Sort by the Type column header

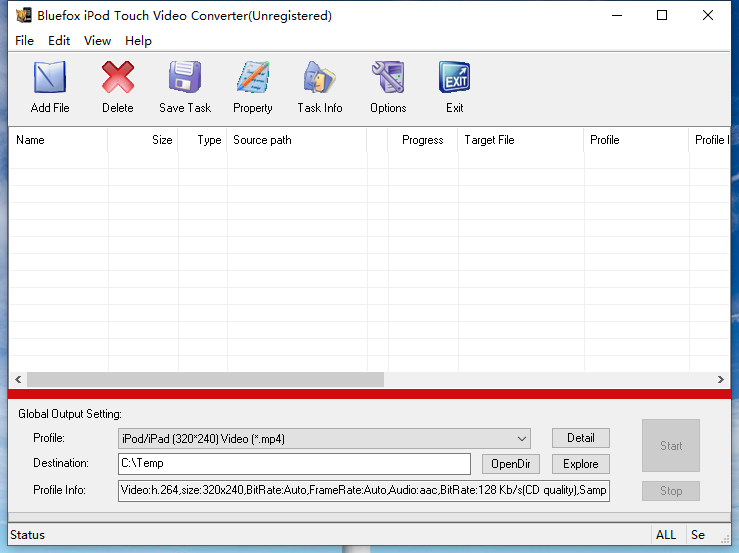[x=203, y=140]
